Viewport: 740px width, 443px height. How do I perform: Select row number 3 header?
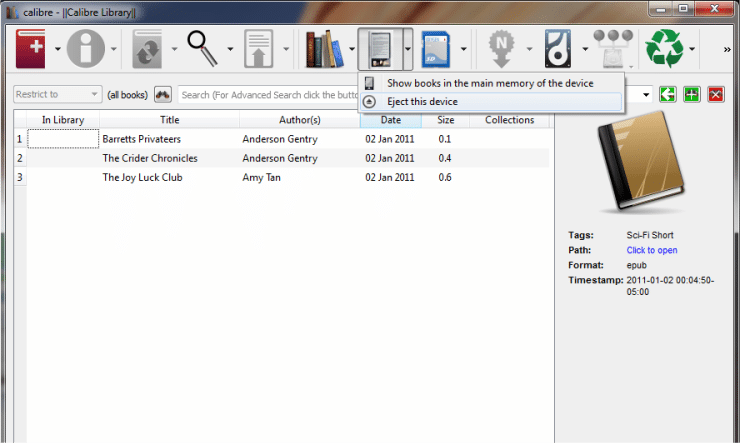point(20,177)
